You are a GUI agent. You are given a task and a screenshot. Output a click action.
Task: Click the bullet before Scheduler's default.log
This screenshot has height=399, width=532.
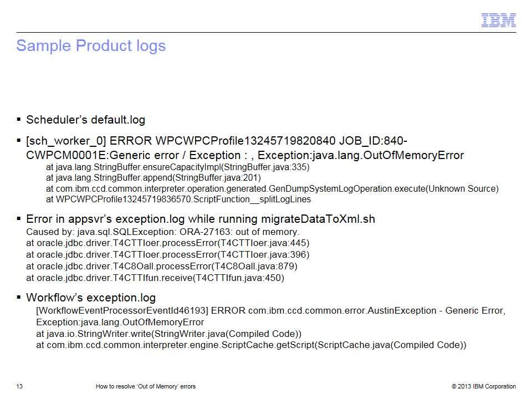coord(19,120)
